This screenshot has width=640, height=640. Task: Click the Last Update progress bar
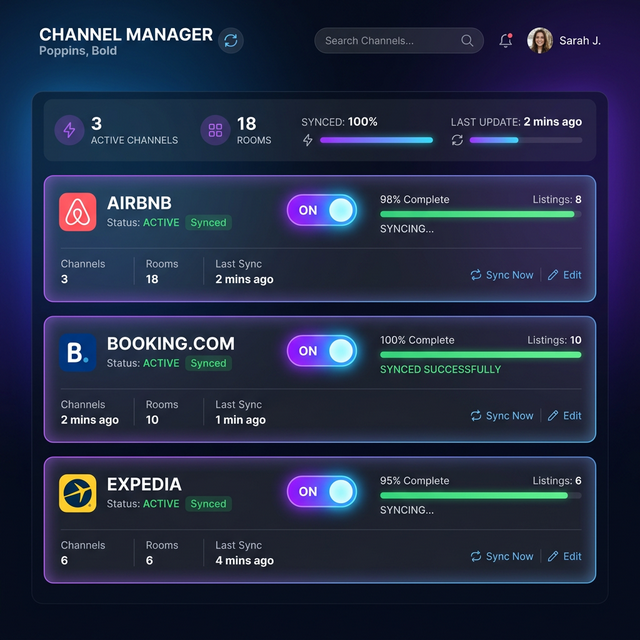pos(526,140)
